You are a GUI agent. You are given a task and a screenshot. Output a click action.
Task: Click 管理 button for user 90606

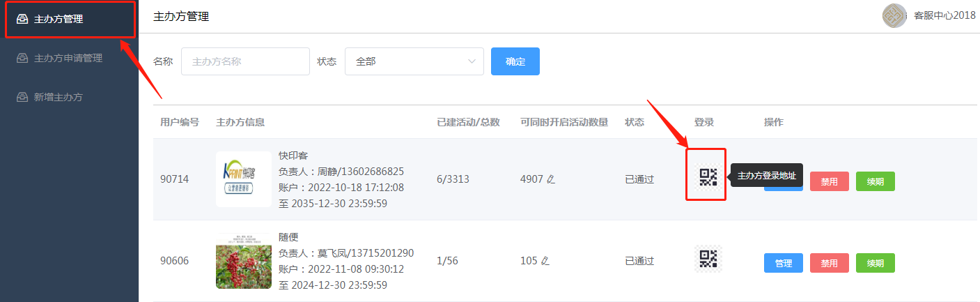783,263
